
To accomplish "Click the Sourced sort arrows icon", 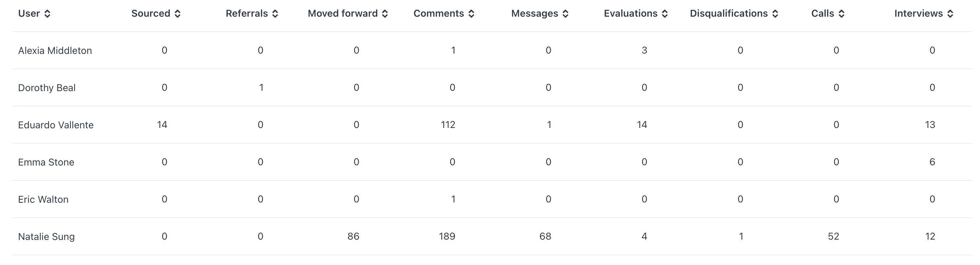I will tap(177, 14).
